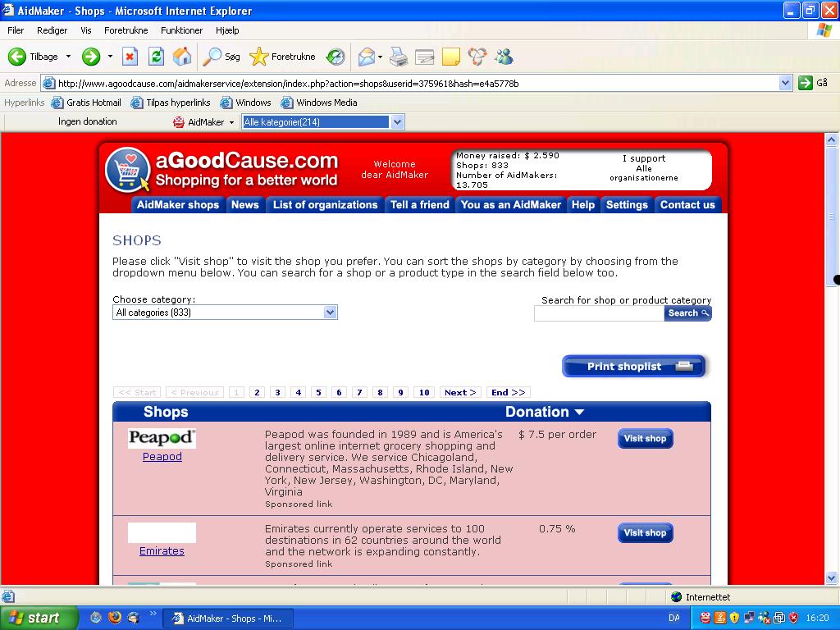Click the page scrollbar up arrow
Image resolution: width=840 pixels, height=630 pixels.
coord(832,139)
